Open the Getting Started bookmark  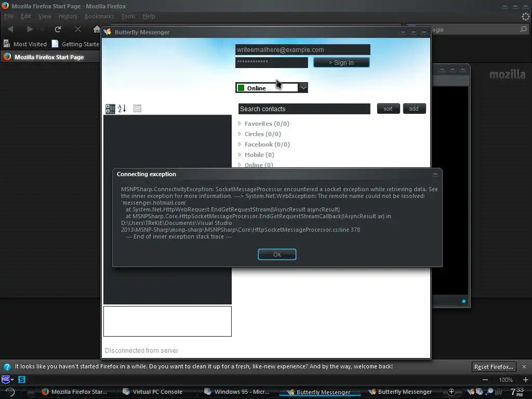click(x=75, y=44)
